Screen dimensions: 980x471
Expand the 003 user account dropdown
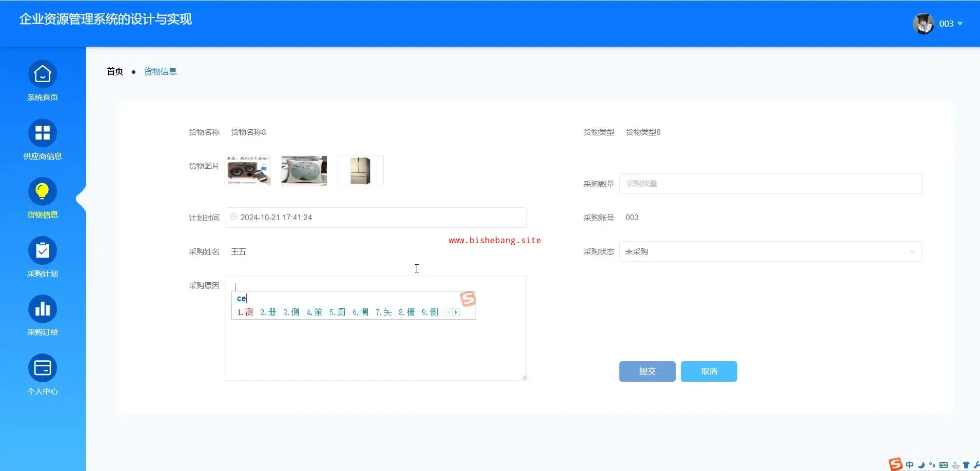951,24
